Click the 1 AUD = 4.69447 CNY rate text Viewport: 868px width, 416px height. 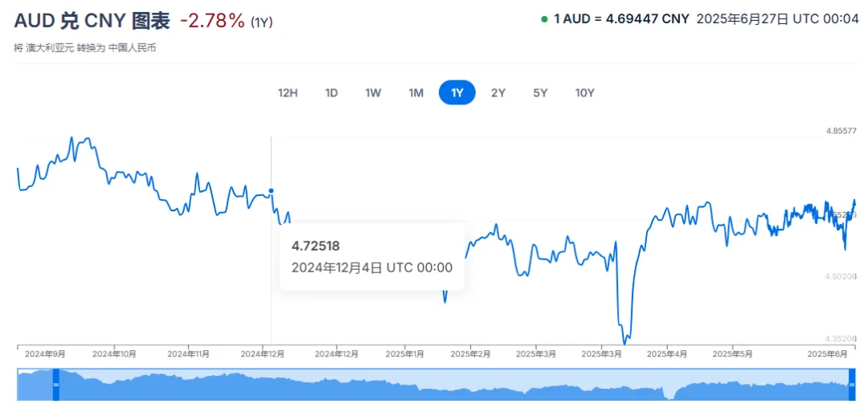pos(621,19)
